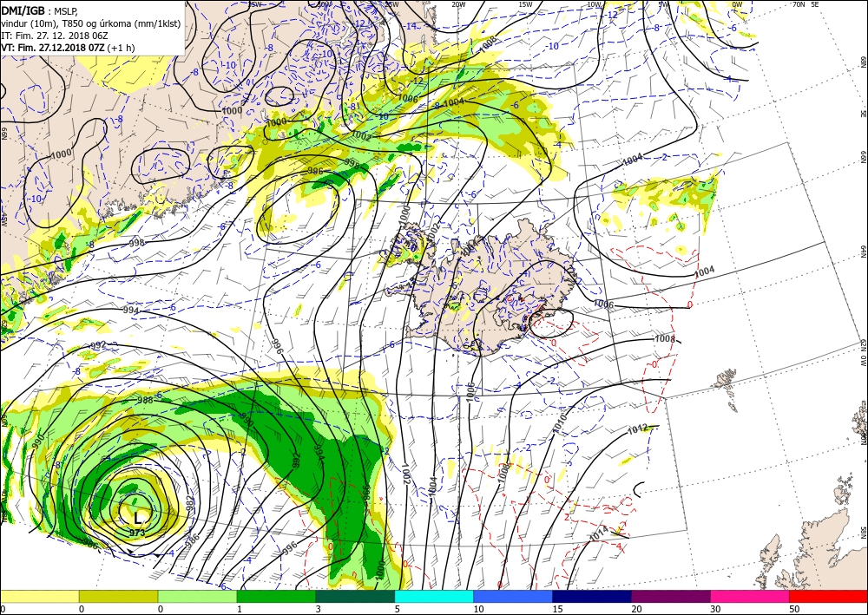Pick the blue 10–15 mm legend swatch
868x615 pixels.
pyautogui.click(x=513, y=596)
